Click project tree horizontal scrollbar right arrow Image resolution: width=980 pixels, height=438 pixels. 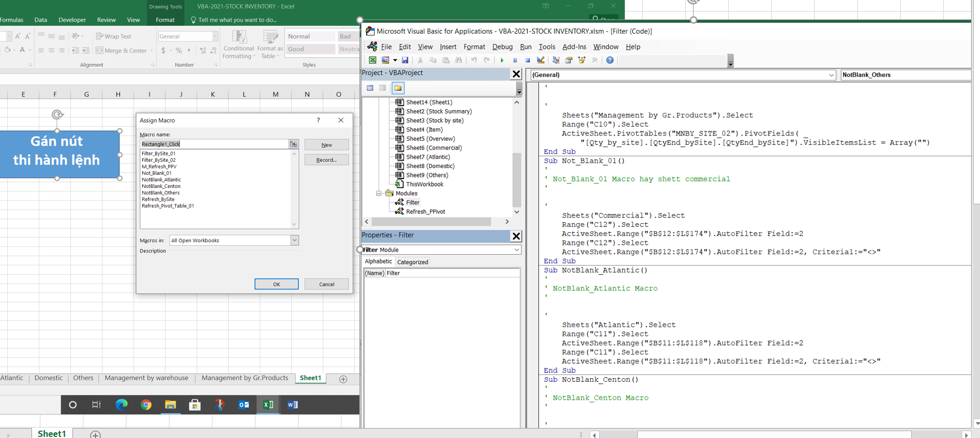507,222
